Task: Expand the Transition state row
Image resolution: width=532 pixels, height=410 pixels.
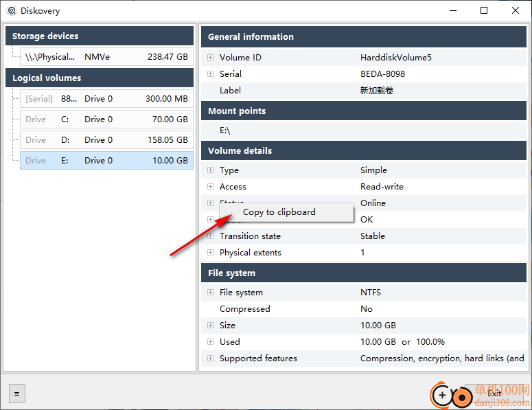Action: pos(210,236)
